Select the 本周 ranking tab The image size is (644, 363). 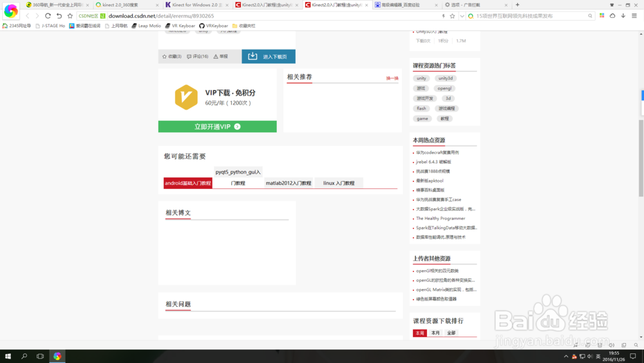tap(420, 333)
